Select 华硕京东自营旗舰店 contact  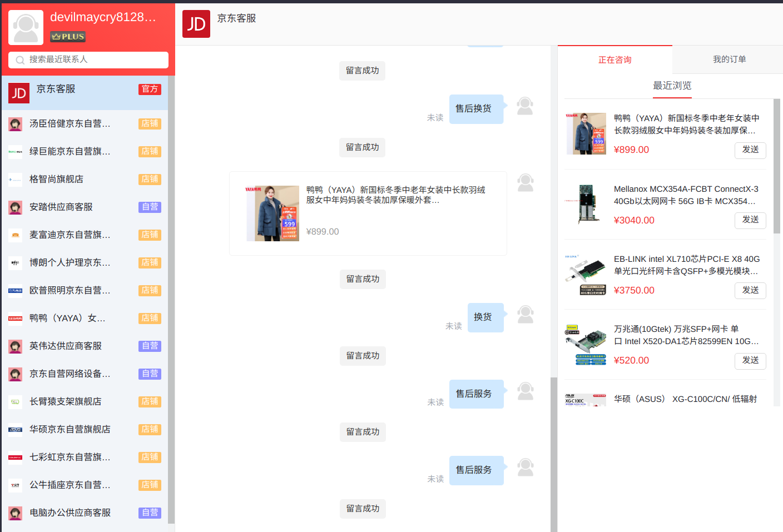[x=85, y=429]
